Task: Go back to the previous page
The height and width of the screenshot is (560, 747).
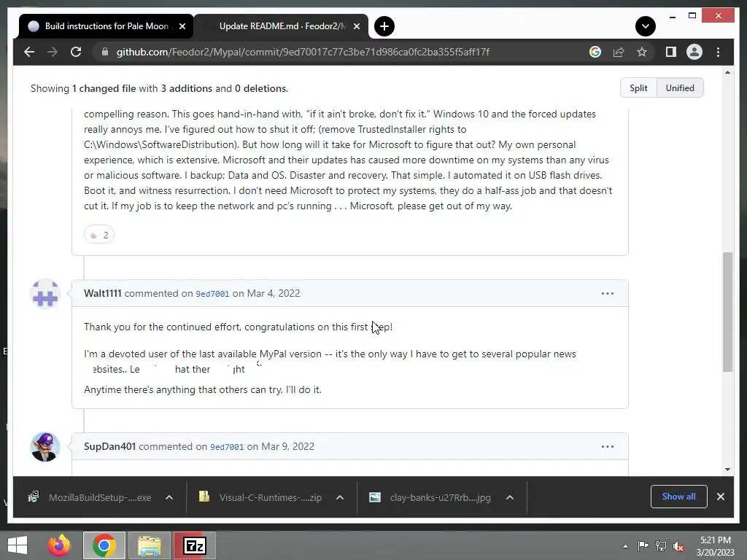Action: tap(29, 52)
